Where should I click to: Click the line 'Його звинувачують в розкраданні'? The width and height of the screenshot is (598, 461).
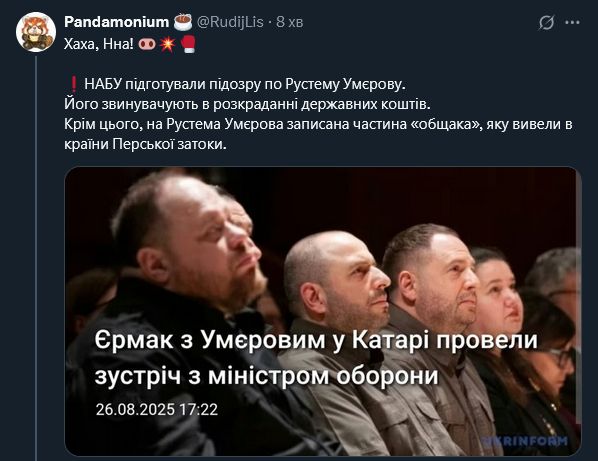pyautogui.click(x=247, y=104)
